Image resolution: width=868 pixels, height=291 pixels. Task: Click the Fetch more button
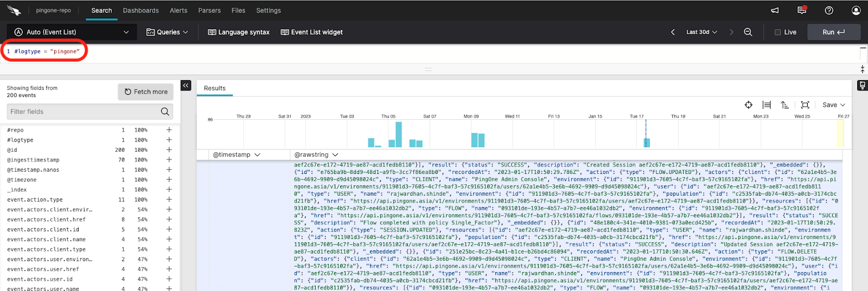(145, 92)
